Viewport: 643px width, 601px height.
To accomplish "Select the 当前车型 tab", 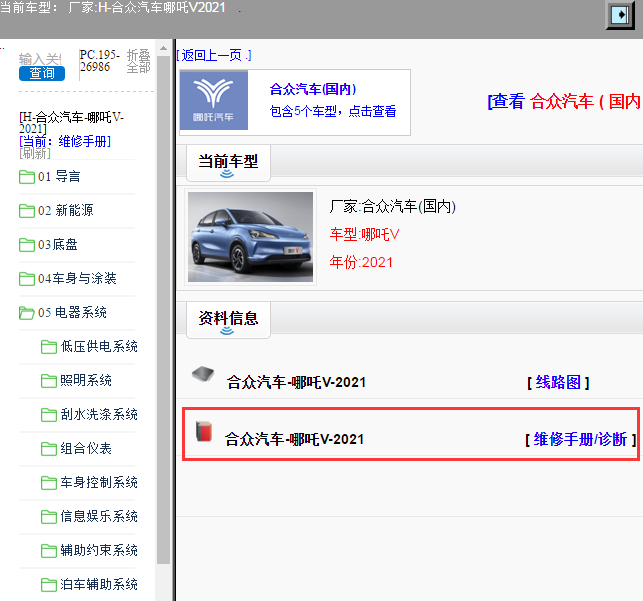I will pos(228,163).
